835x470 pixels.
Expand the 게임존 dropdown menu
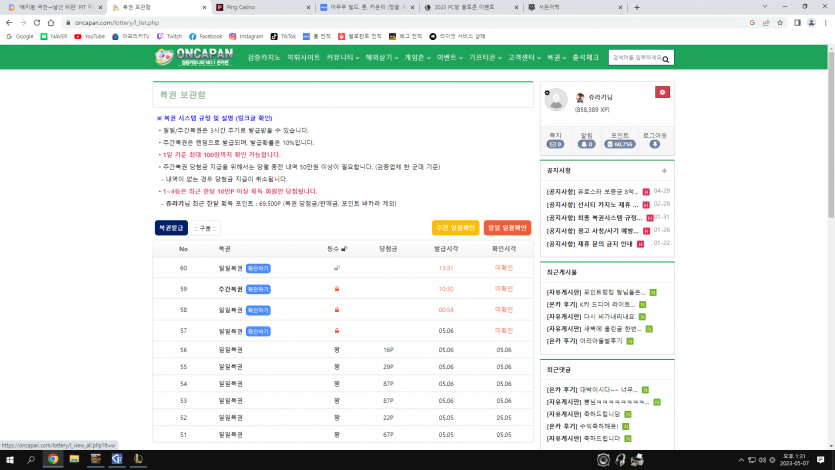pos(418,57)
